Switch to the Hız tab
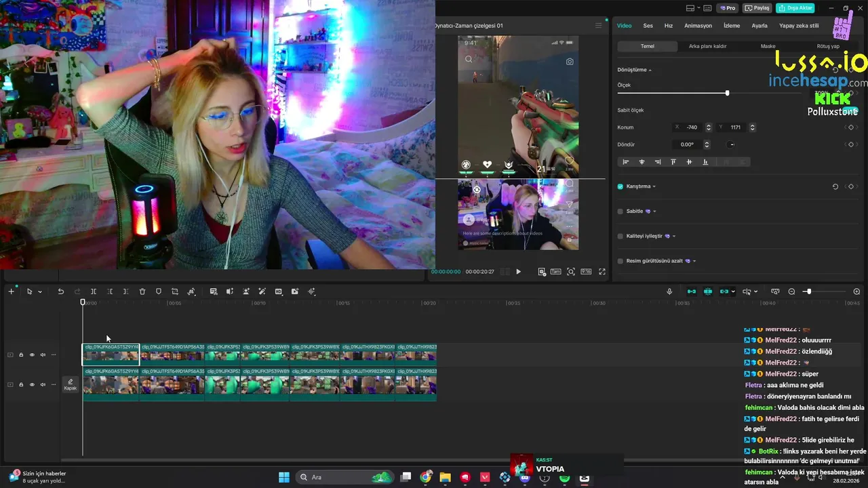This screenshot has width=868, height=488. [x=669, y=26]
